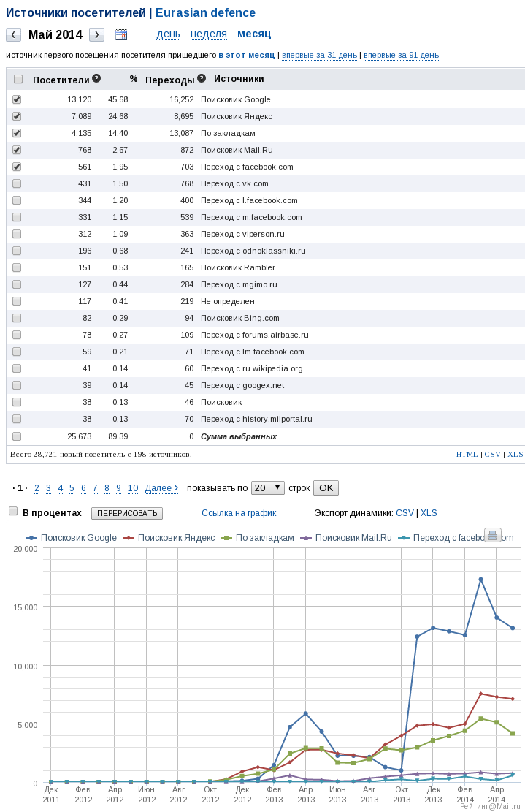This screenshot has height=812, width=525.
Task: Click Источники column header
Action: pyautogui.click(x=239, y=79)
